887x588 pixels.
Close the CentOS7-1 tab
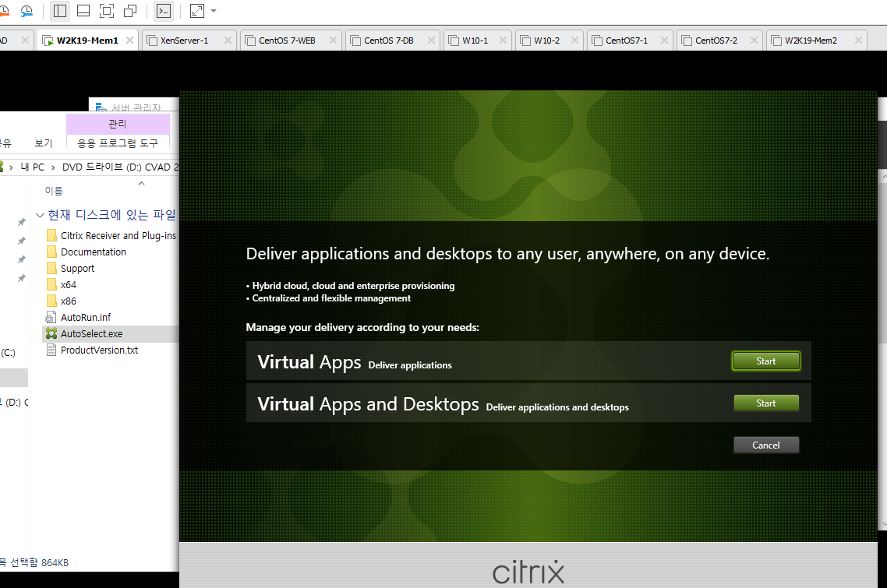point(664,40)
